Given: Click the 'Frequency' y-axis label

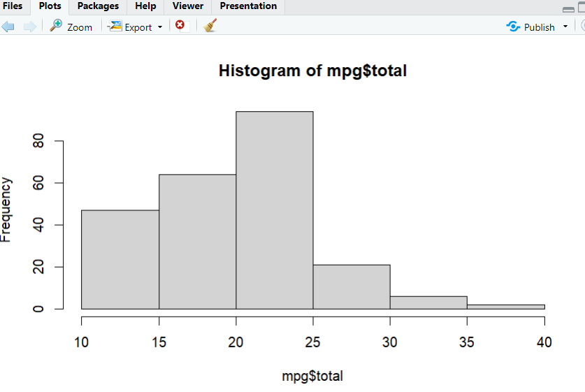Looking at the screenshot, I should pyautogui.click(x=6, y=210).
